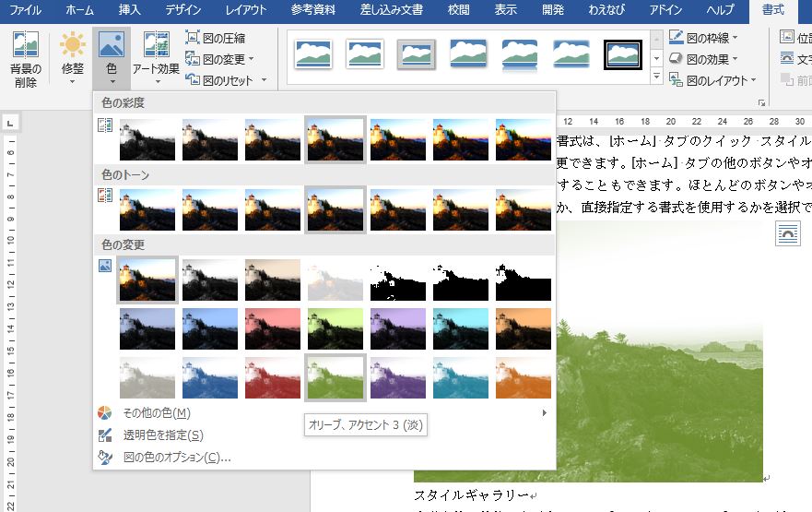The image size is (812, 512).
Task: Apply the light blue recolor thumbnail
Action: click(210, 377)
